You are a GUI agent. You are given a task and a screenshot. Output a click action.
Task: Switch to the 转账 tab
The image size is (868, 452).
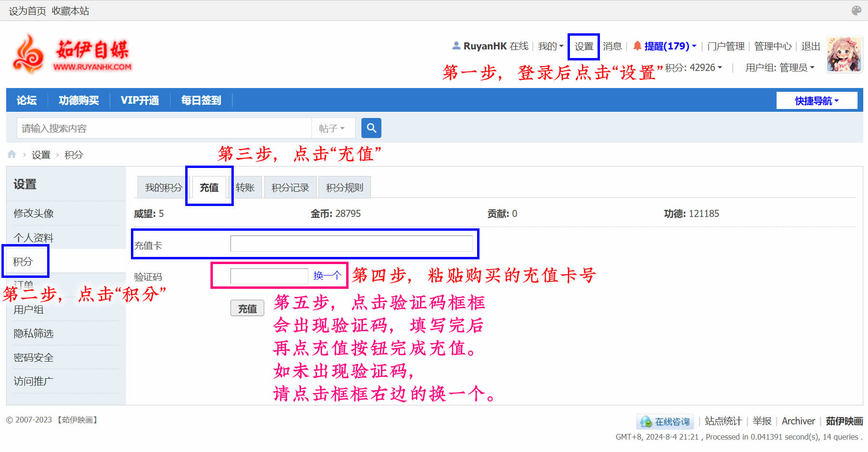tap(245, 187)
